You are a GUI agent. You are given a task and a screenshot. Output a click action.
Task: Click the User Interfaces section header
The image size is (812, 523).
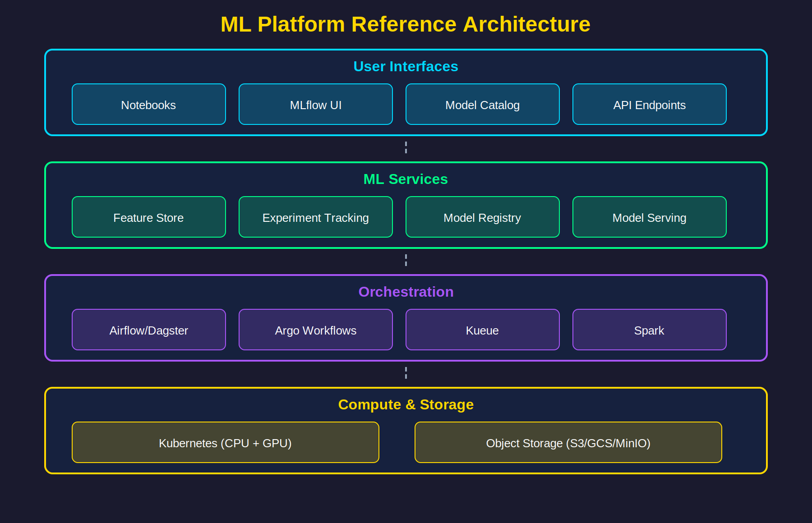(406, 66)
